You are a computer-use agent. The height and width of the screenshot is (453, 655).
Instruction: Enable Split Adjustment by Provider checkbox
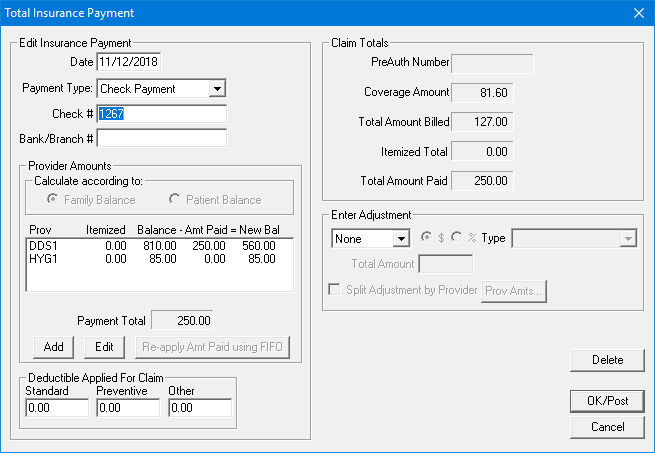tap(335, 290)
